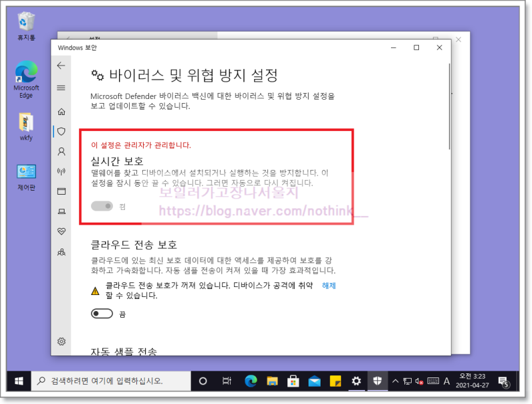Open Family options people icon

[61, 252]
